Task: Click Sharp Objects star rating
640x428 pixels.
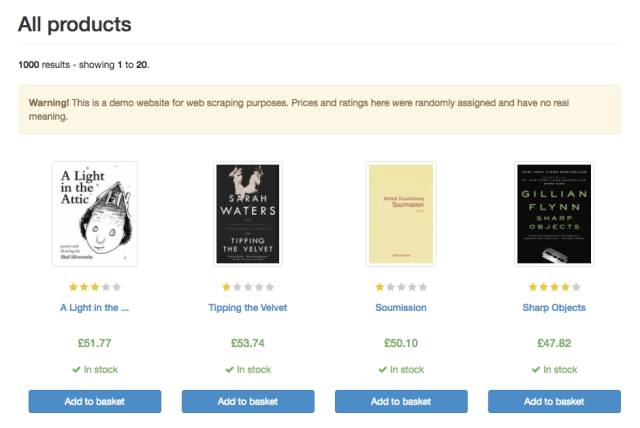Action: point(554,287)
